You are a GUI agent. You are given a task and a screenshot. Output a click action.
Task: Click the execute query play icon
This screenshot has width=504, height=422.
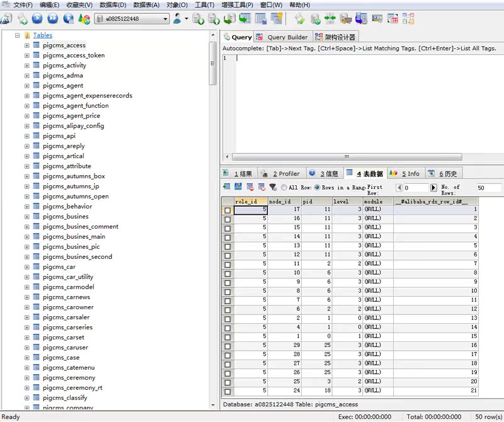click(x=37, y=19)
